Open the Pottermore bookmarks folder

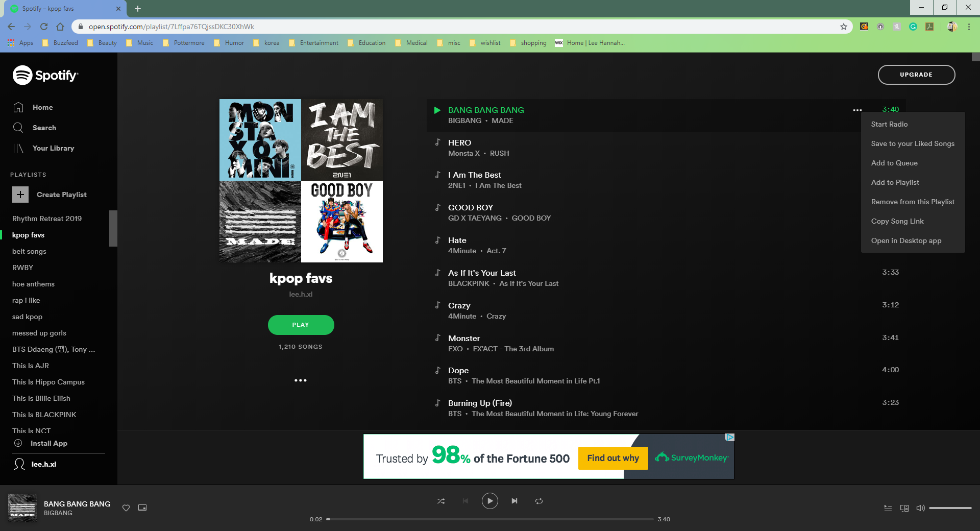pyautogui.click(x=184, y=43)
